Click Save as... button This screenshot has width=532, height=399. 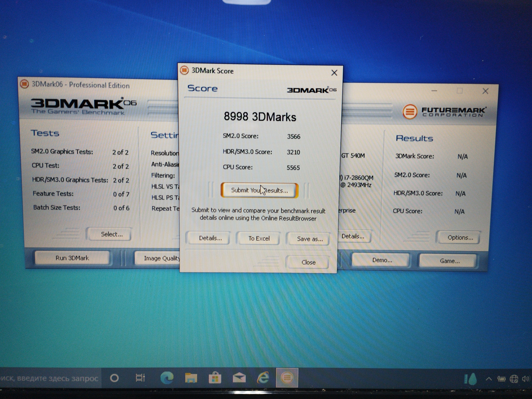click(x=309, y=239)
